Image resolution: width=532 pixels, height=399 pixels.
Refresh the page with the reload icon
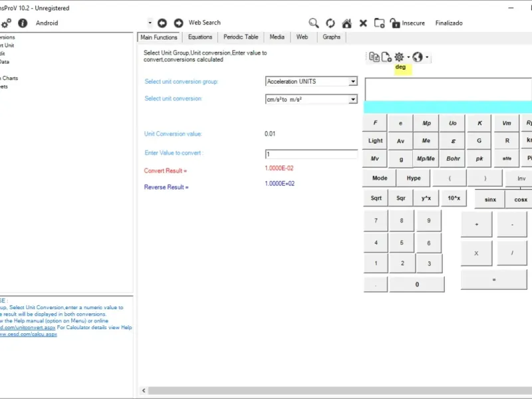[330, 23]
